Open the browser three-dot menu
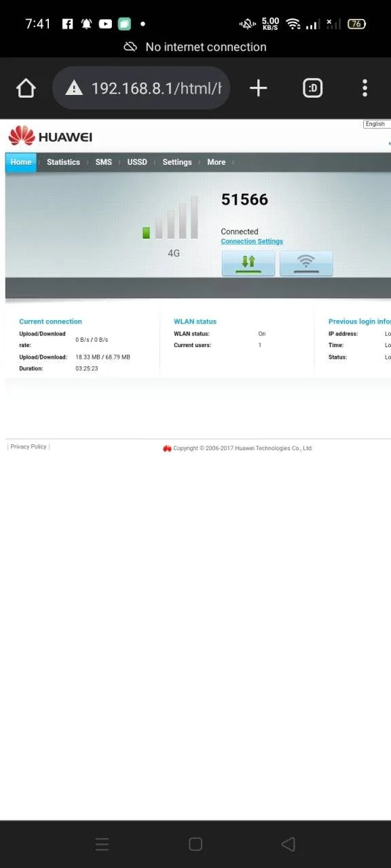 [x=365, y=88]
